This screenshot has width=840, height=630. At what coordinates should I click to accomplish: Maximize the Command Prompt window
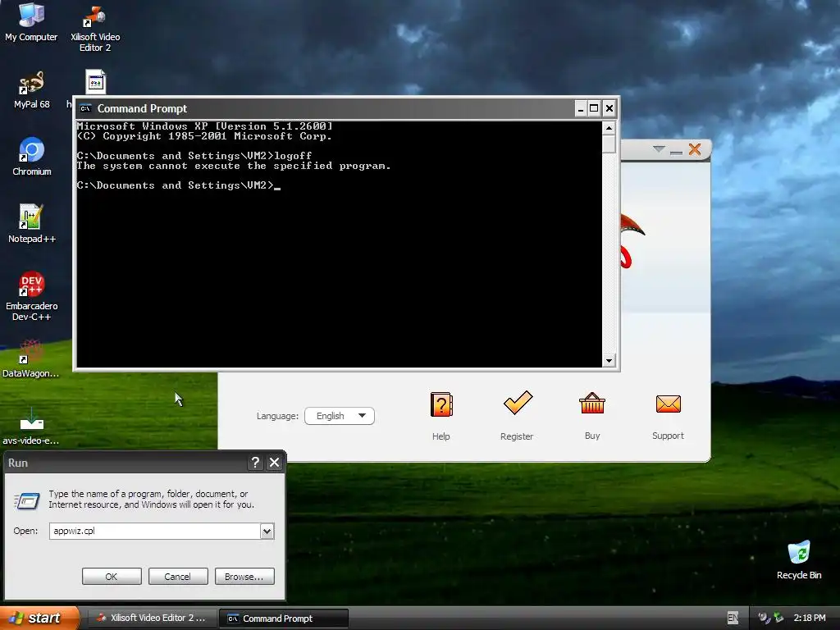(x=594, y=109)
